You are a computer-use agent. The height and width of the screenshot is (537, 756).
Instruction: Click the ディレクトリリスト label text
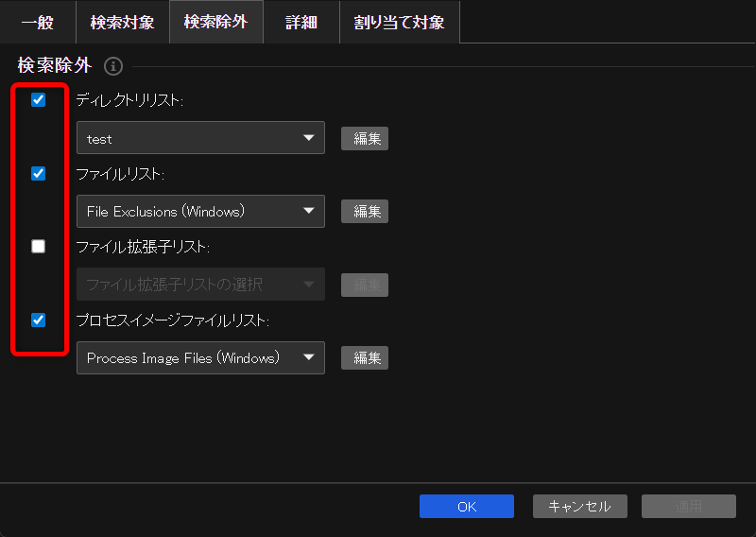tap(129, 100)
